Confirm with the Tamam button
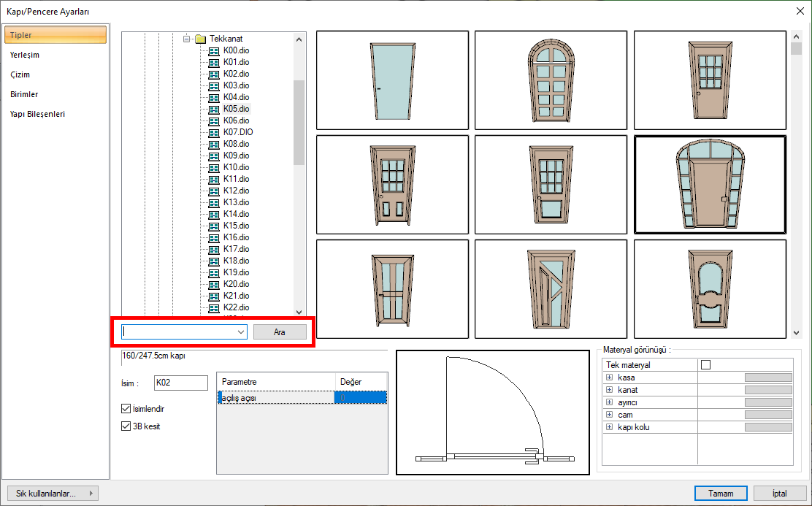 click(x=721, y=493)
